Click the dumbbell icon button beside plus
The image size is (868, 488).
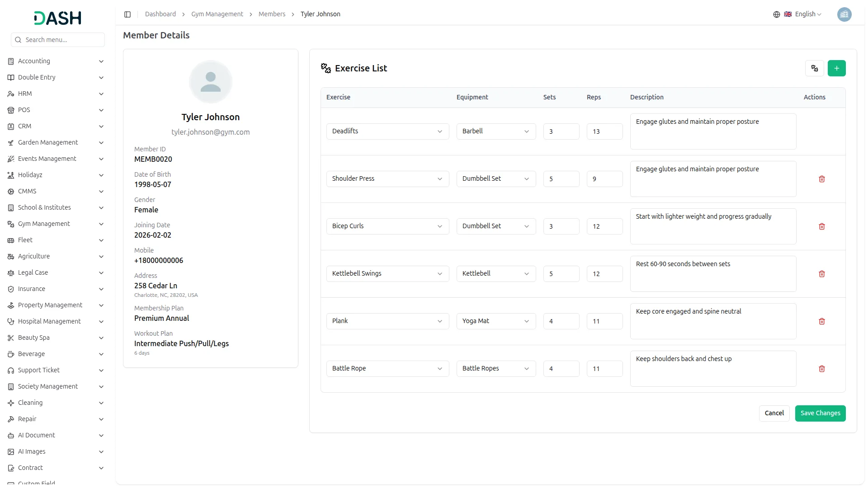click(x=814, y=68)
